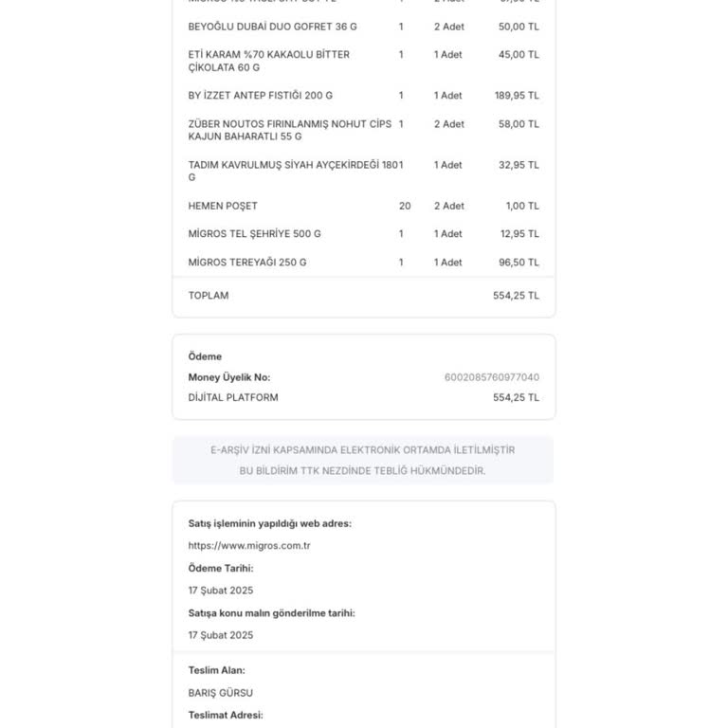Image resolution: width=728 pixels, height=728 pixels.
Task: Select TADIM KAVRULMUŞ SİYAH AYÇEKİRDEĞİ item
Action: (x=364, y=171)
